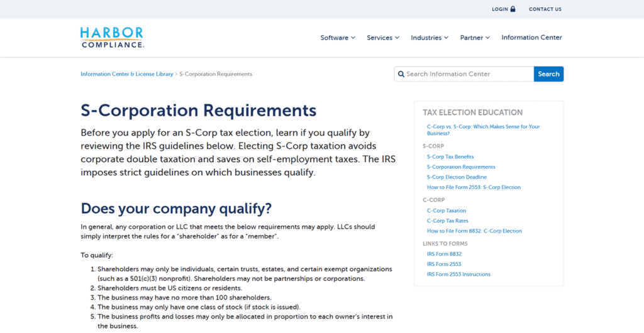The height and width of the screenshot is (333, 644).
Task: Click the magnifier icon in search box
Action: click(x=401, y=74)
